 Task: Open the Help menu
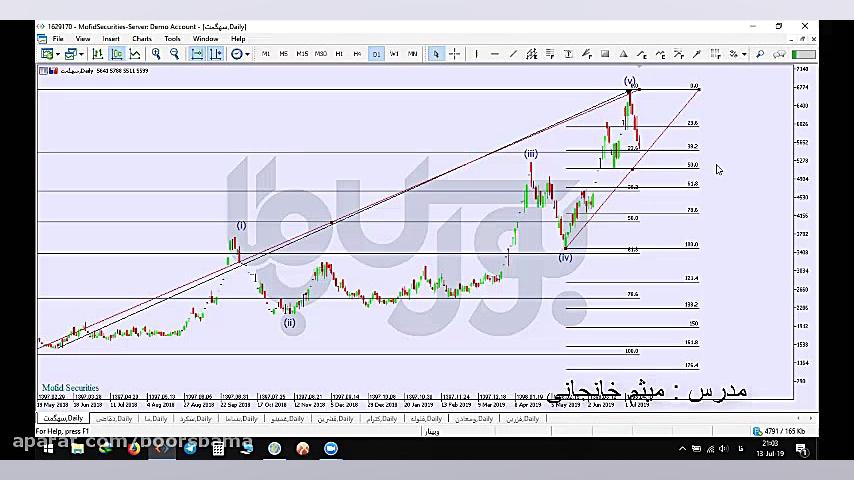click(238, 39)
